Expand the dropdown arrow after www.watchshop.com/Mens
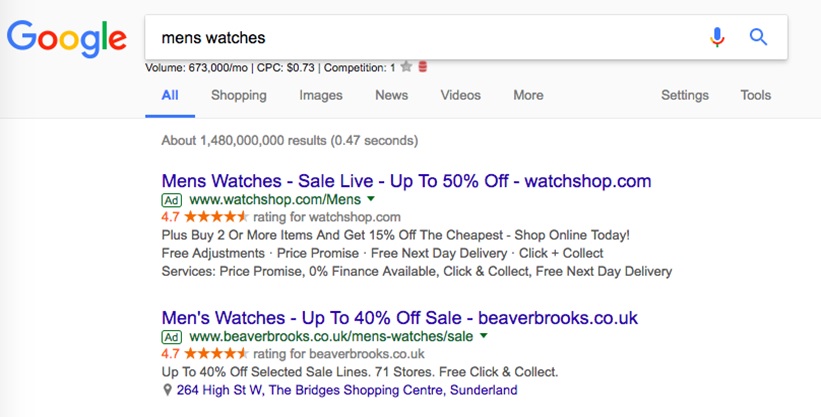Viewport: 821px width, 417px height. coord(371,199)
